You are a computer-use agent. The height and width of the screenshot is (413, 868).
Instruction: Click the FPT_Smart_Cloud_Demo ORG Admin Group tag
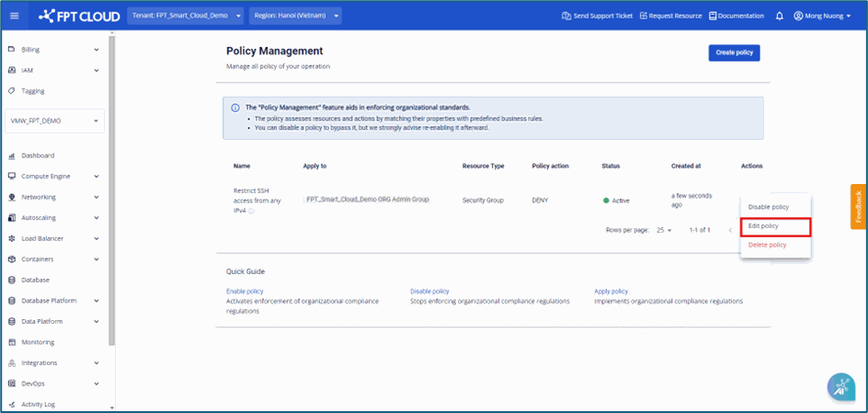coord(368,200)
